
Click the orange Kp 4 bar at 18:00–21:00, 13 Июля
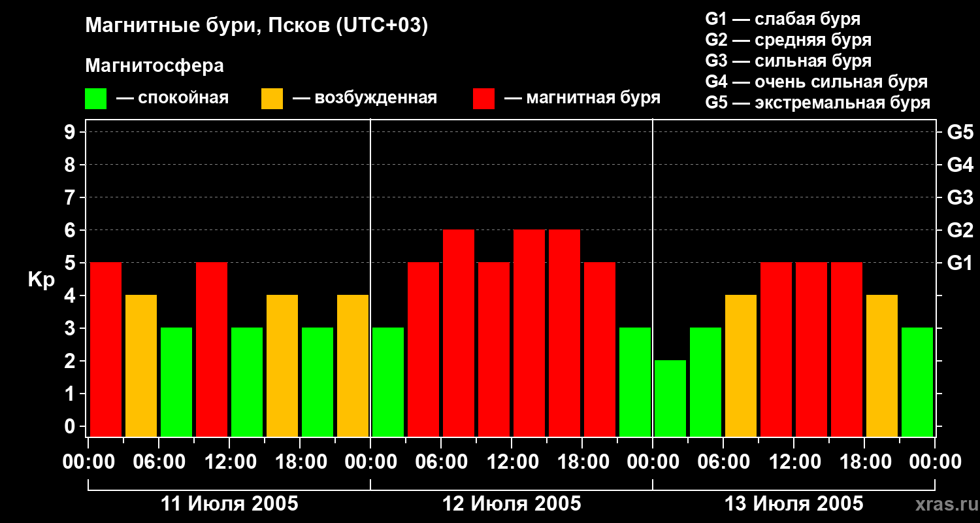coord(882,365)
